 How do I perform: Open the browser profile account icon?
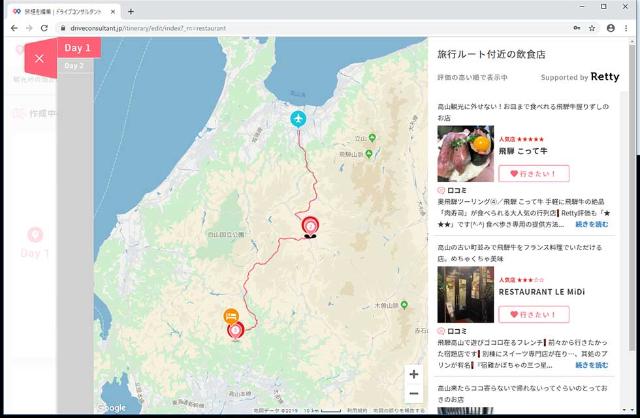[x=610, y=28]
